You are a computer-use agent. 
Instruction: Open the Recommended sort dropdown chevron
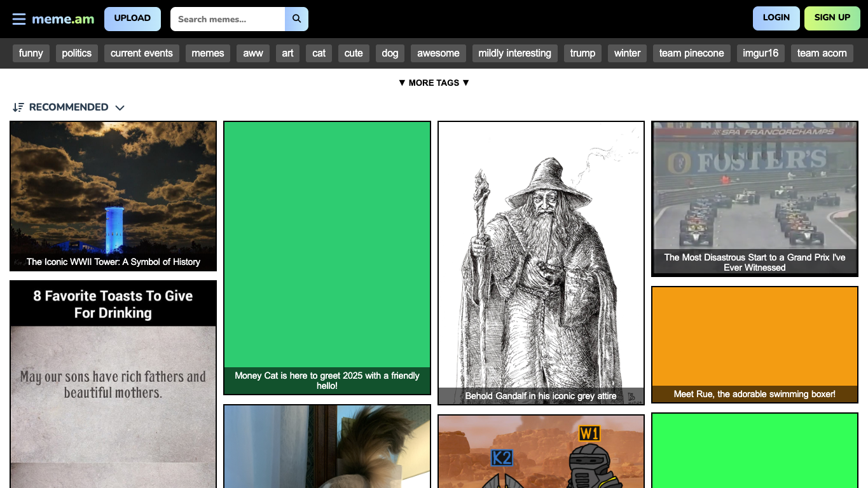(120, 107)
